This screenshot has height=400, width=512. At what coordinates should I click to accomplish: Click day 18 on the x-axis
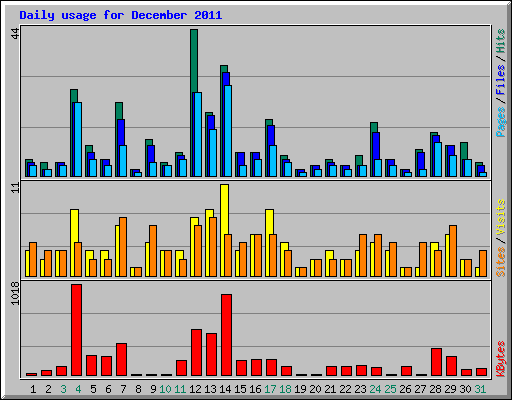[x=285, y=389]
